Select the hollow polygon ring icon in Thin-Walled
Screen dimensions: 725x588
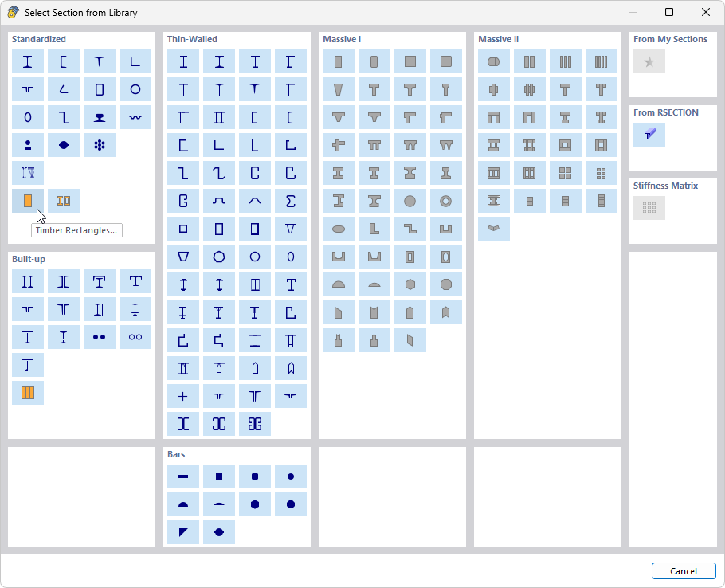(219, 257)
